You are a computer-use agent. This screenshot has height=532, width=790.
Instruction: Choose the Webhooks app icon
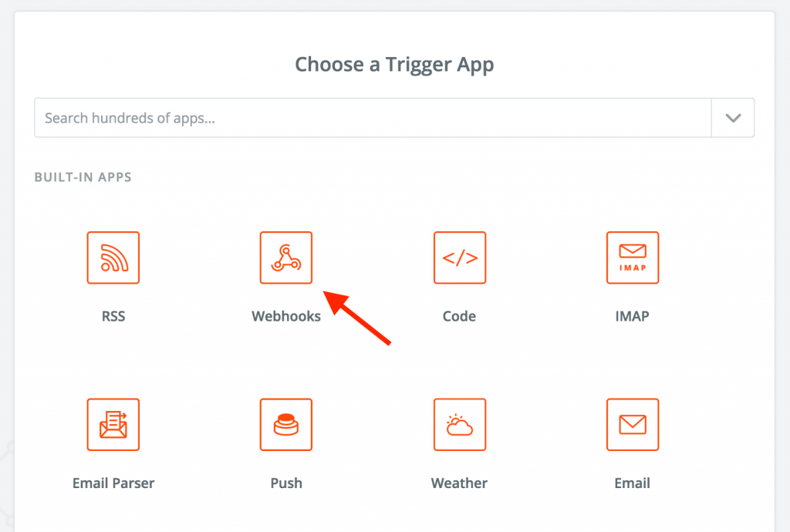coord(286,258)
